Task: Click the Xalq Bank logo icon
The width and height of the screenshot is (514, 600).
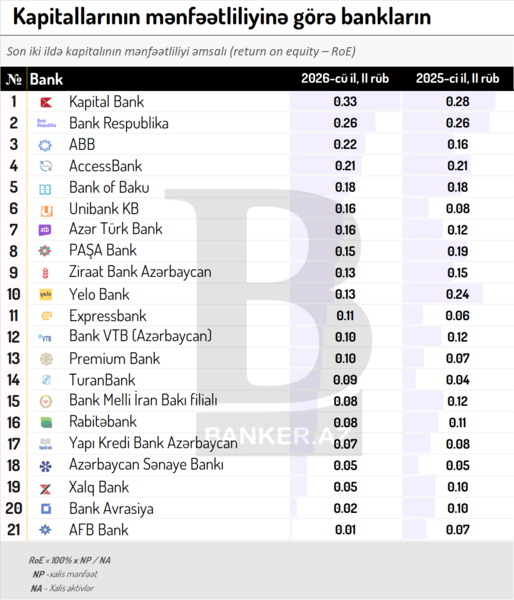Action: (x=45, y=489)
